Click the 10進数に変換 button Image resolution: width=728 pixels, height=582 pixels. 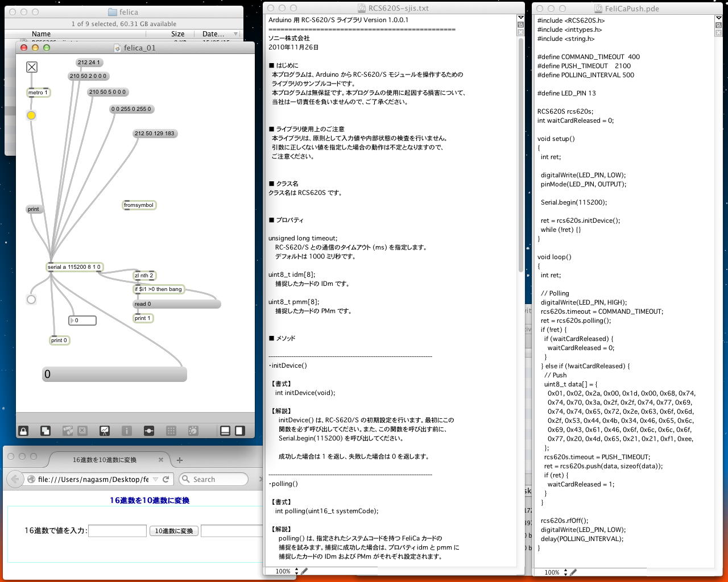click(174, 531)
